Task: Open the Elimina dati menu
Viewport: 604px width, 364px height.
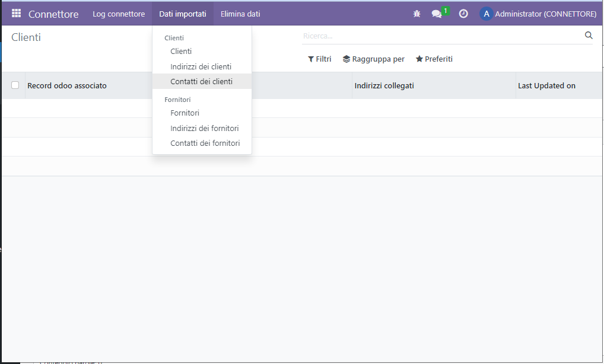Action: 240,14
